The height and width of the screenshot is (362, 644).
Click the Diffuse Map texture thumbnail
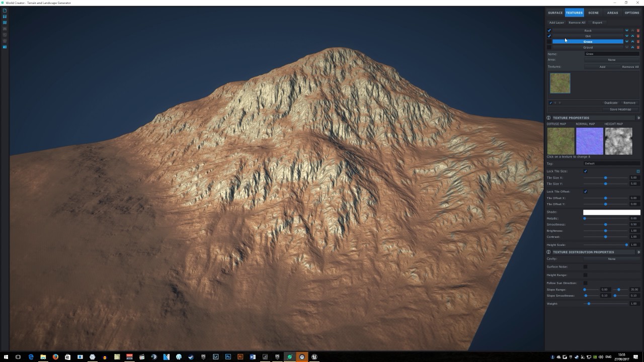560,141
